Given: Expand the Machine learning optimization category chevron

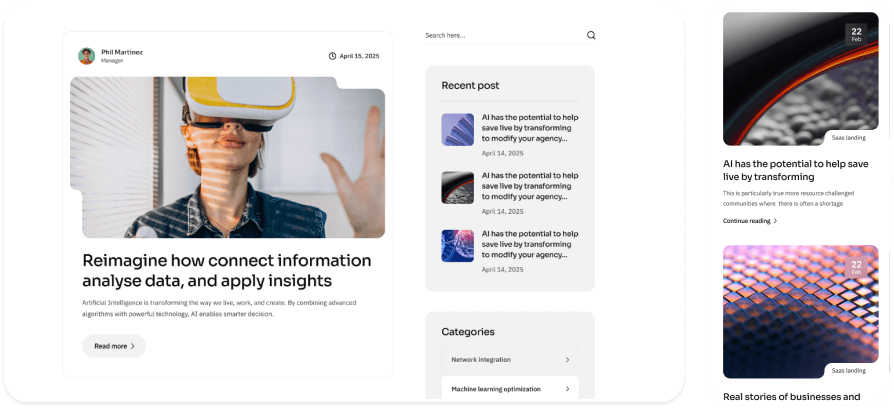Looking at the screenshot, I should click(567, 389).
